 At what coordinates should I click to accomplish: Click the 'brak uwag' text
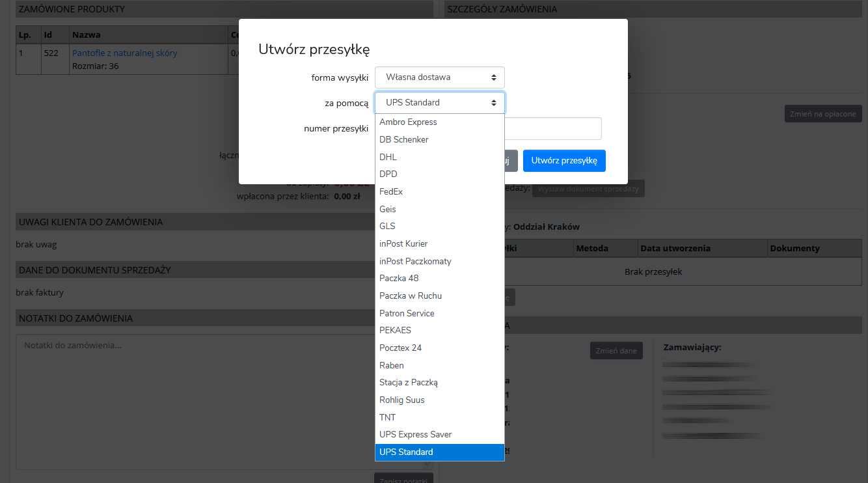click(x=36, y=244)
